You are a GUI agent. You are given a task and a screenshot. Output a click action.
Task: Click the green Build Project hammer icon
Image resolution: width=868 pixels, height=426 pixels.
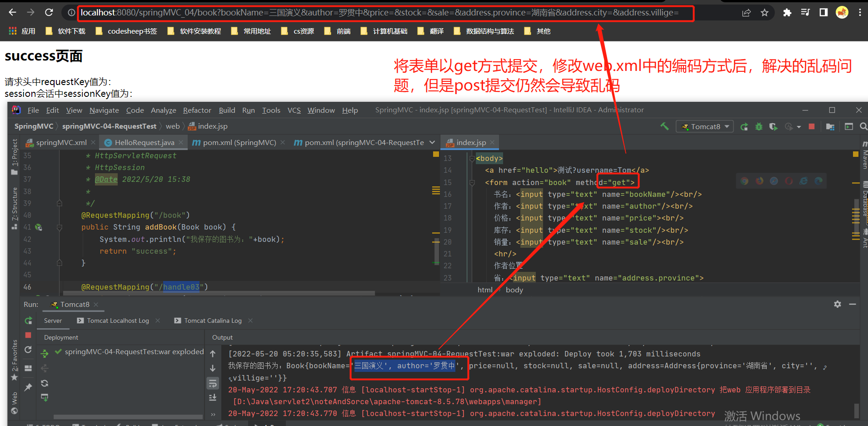(x=664, y=126)
